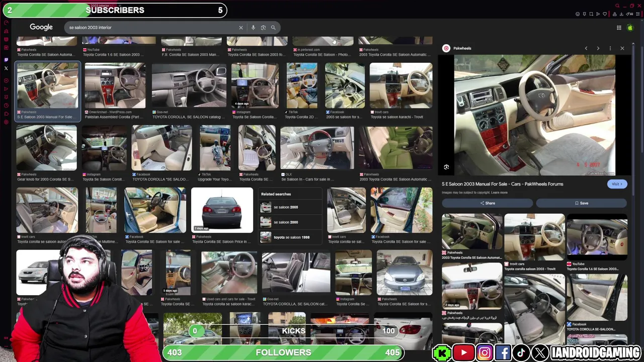This screenshot has width=644, height=362.
Task: Open browser easy setup sliders icon
Action: pyautogui.click(x=638, y=14)
